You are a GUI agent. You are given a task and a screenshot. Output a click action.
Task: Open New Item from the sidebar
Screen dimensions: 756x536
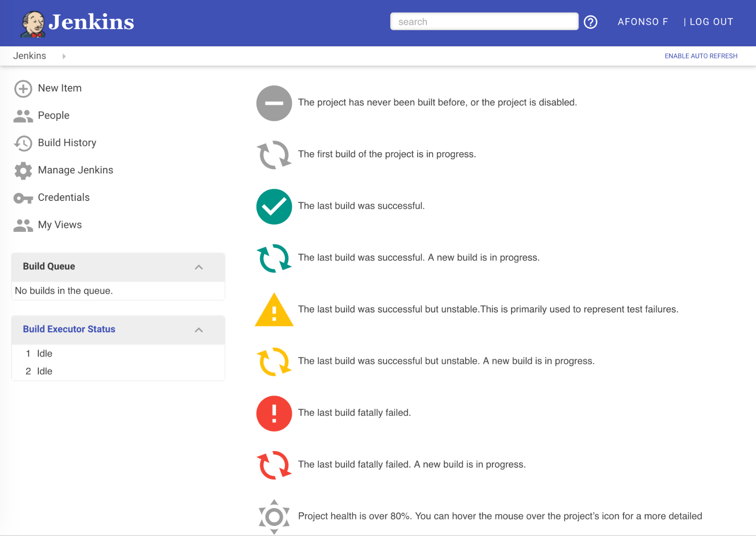tap(60, 88)
